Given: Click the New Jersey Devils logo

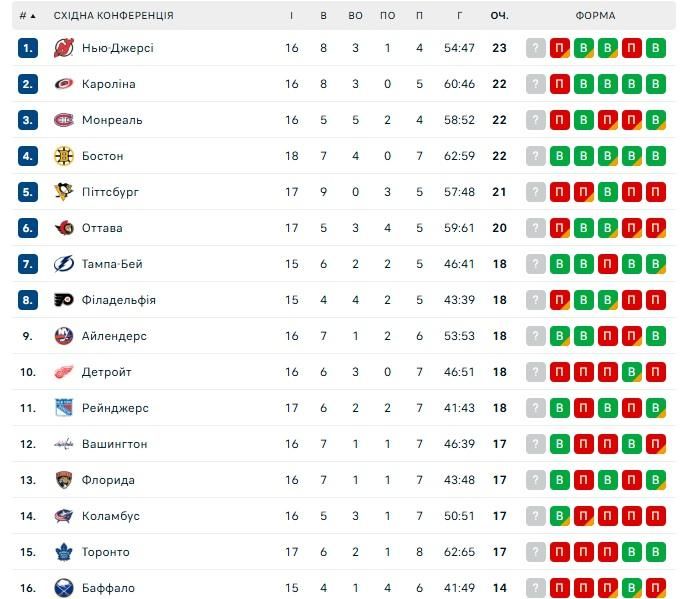Looking at the screenshot, I should pyautogui.click(x=63, y=48).
